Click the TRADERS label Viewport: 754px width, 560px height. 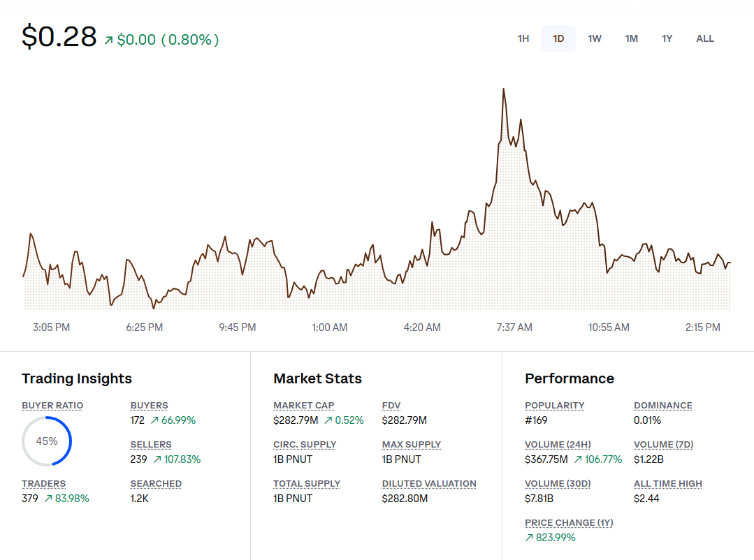pos(43,483)
